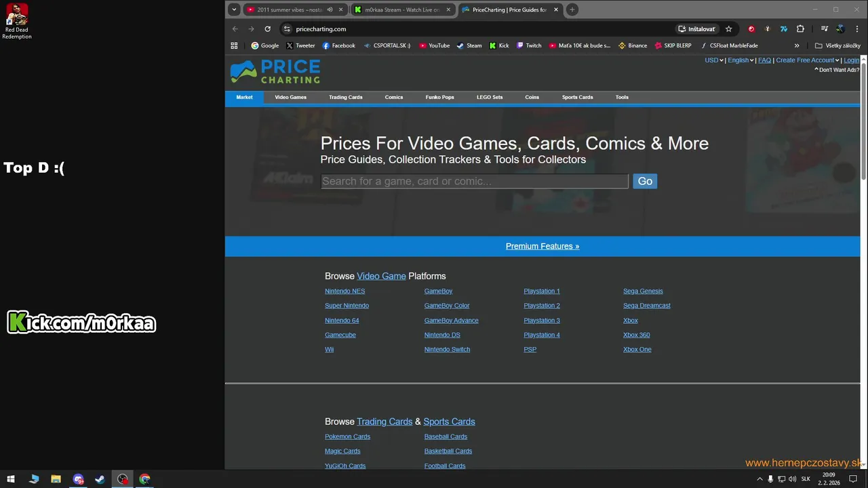This screenshot has height=488, width=868.
Task: Open File Explorer from taskbar
Action: click(56, 479)
